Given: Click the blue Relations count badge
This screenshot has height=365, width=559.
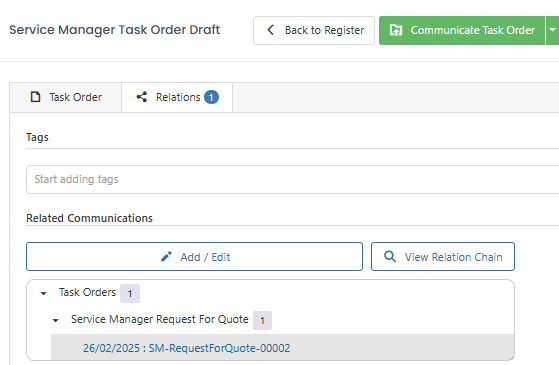Looking at the screenshot, I should click(211, 97).
